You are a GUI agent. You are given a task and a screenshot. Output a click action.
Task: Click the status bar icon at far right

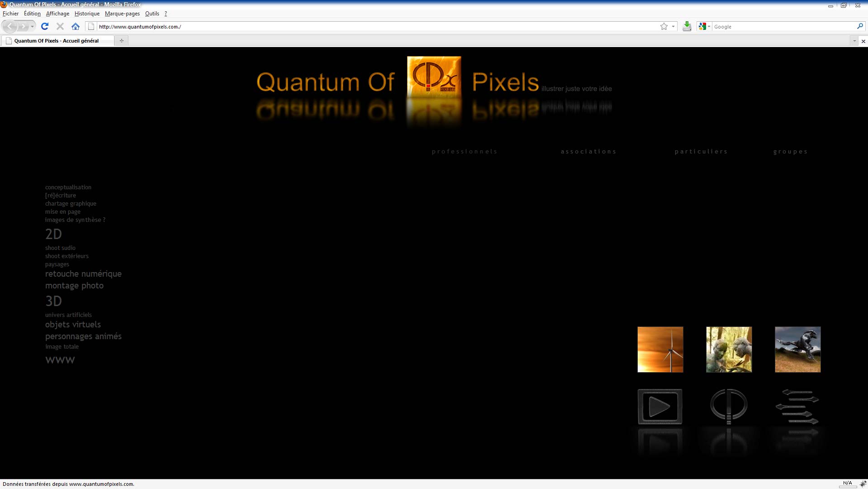coord(863,484)
